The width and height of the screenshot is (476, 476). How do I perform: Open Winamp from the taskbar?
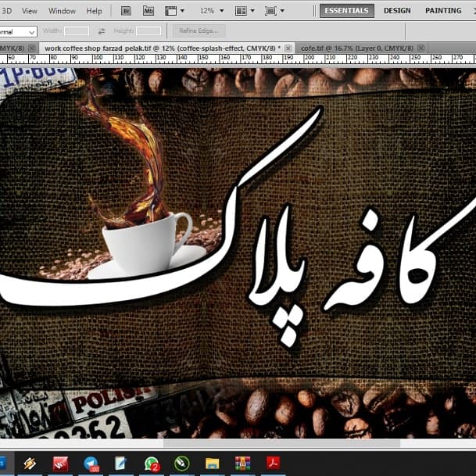(30, 463)
